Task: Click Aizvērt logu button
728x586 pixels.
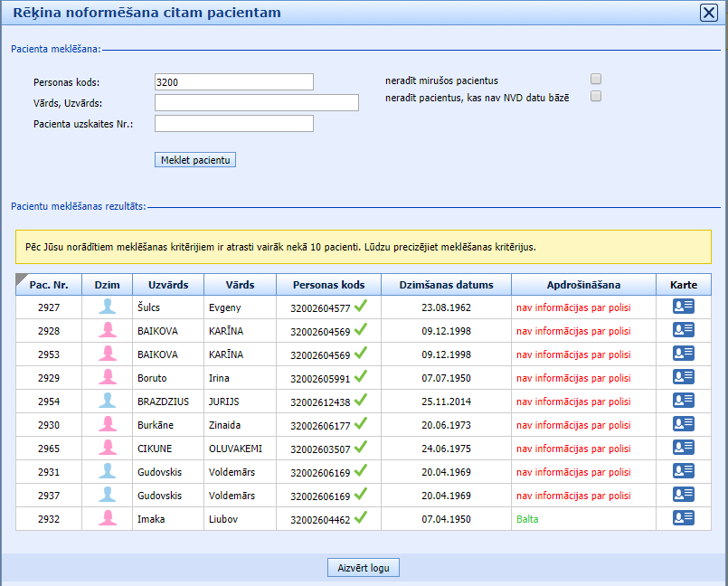Action: click(363, 568)
